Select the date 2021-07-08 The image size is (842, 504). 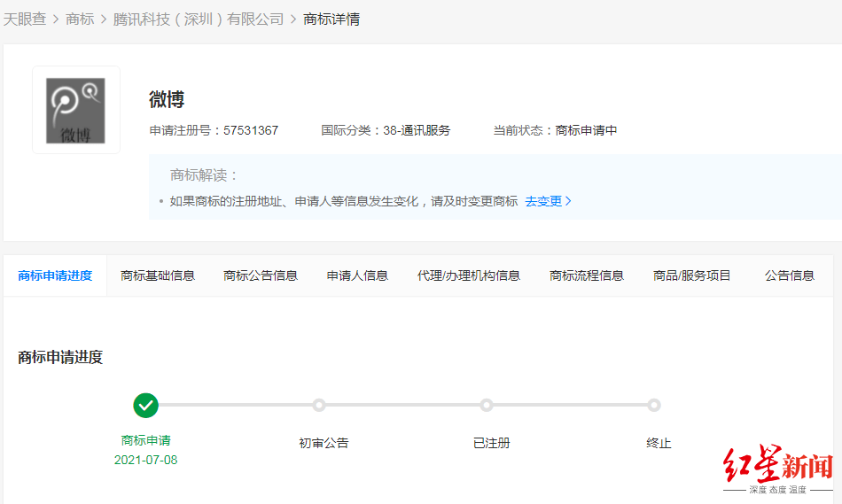tap(145, 460)
